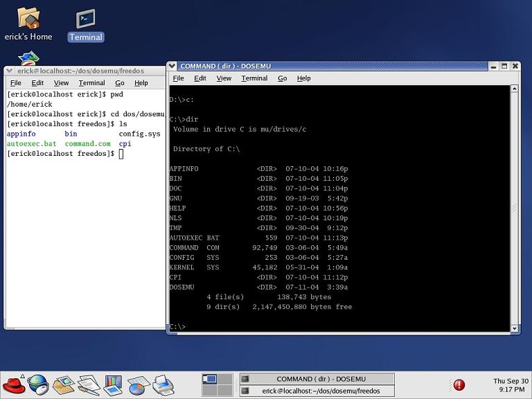Click the DOSEMU window title bar
This screenshot has height=399, width=532.
(332, 66)
